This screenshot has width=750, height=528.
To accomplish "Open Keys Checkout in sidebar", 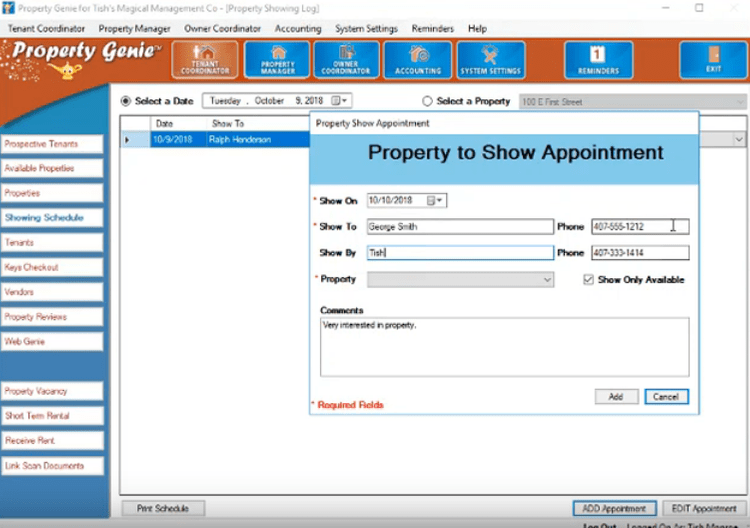I will click(x=52, y=267).
